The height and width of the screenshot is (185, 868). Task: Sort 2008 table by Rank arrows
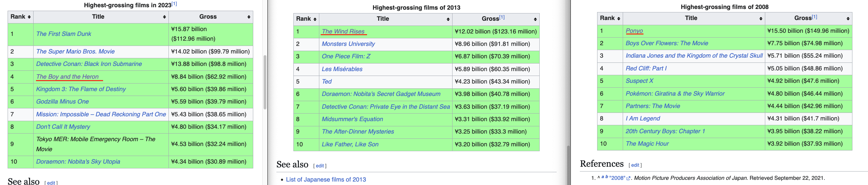point(619,19)
